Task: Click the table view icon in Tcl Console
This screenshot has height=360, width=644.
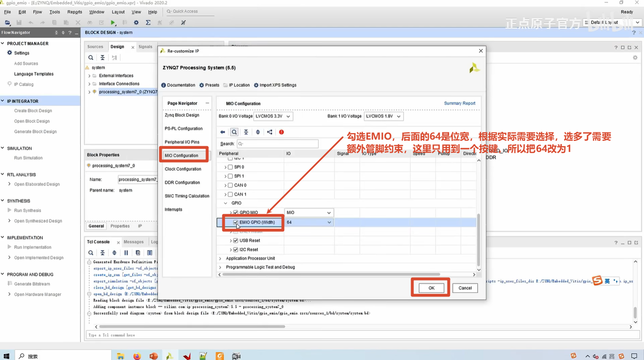Action: pos(150,253)
